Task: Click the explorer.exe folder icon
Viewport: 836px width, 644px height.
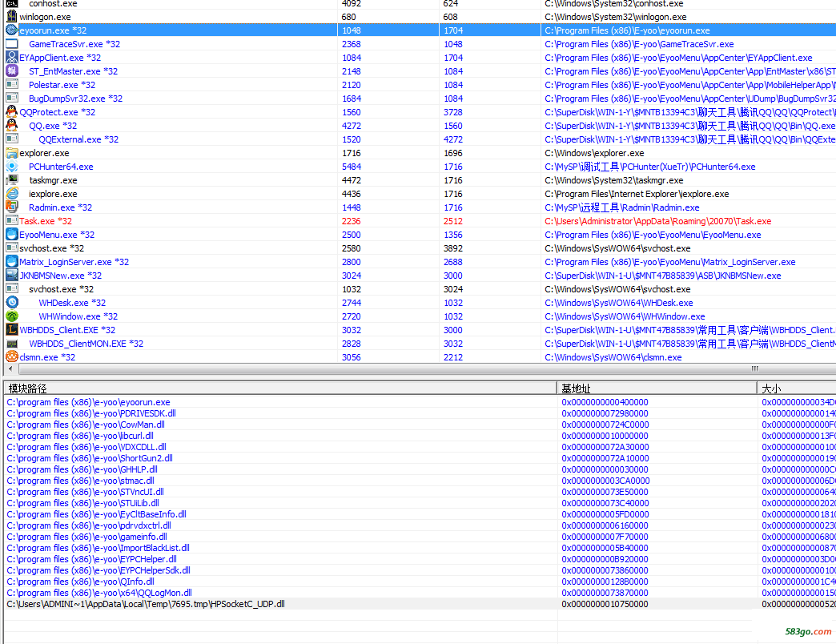Action: pos(12,153)
